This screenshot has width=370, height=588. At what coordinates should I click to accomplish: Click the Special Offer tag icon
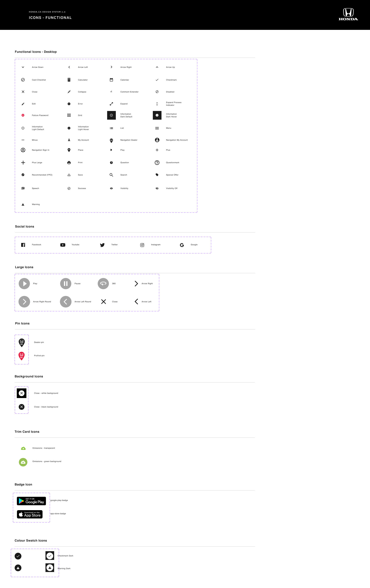point(157,175)
